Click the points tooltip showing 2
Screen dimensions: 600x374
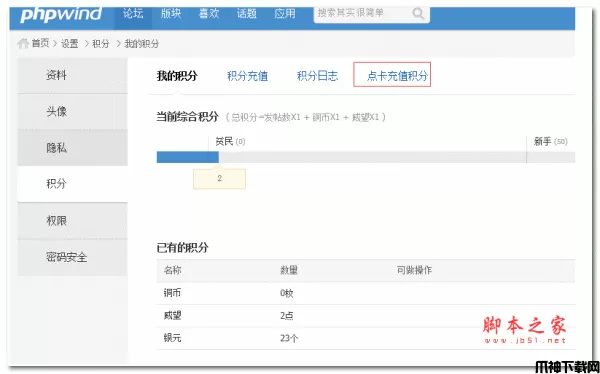pos(219,178)
